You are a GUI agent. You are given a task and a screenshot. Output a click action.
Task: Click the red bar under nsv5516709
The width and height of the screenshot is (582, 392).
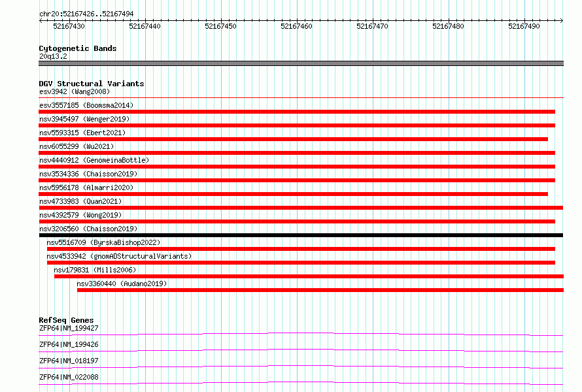click(x=301, y=249)
